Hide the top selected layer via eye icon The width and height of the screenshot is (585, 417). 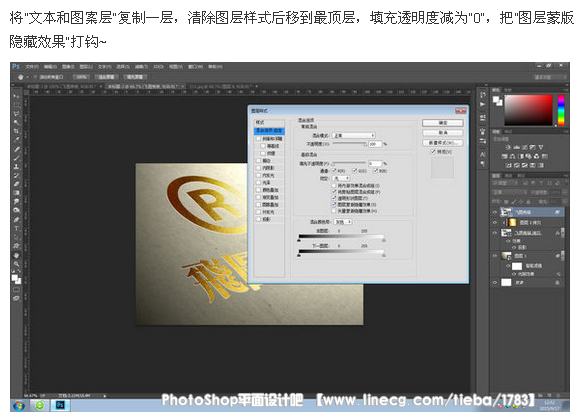click(x=495, y=212)
